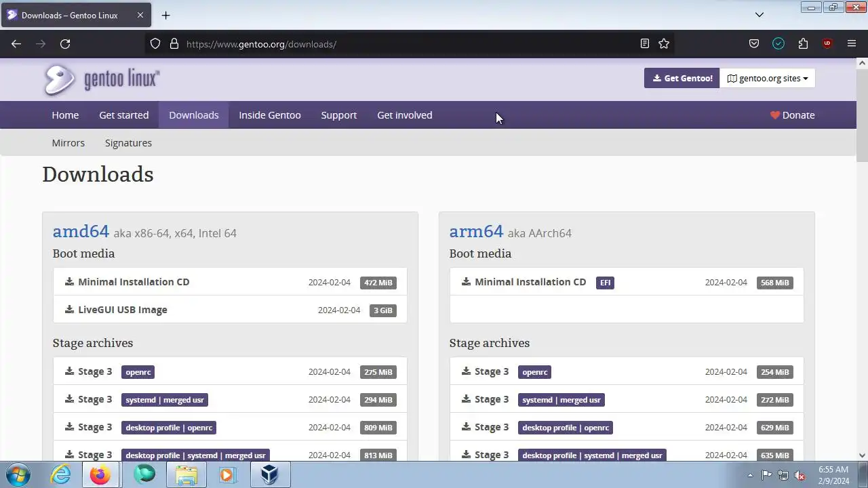Open the uBlock Origin toolbar icon
Viewport: 868px width, 488px height.
[827, 44]
